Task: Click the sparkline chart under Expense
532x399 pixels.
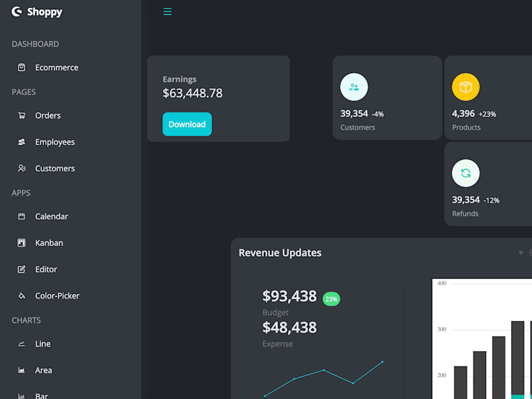Action: [324, 378]
